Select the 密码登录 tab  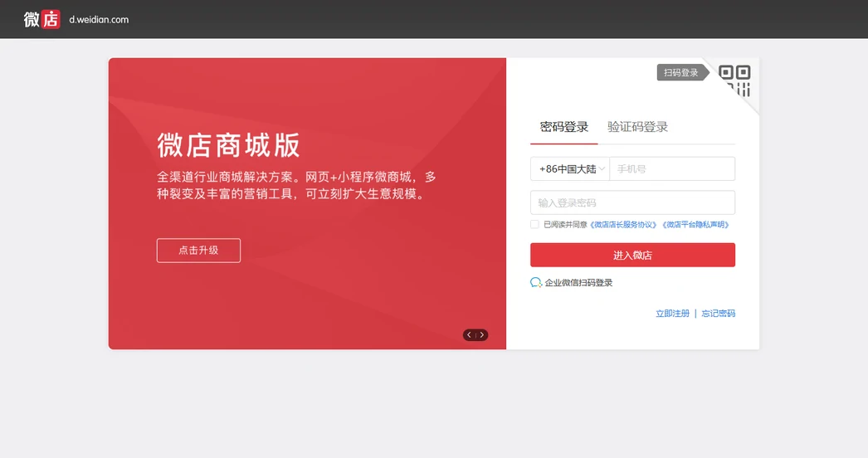tap(564, 127)
